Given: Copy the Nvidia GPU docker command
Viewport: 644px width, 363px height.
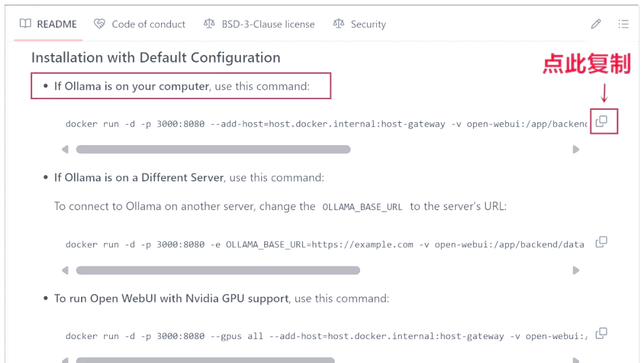Looking at the screenshot, I should [x=602, y=333].
